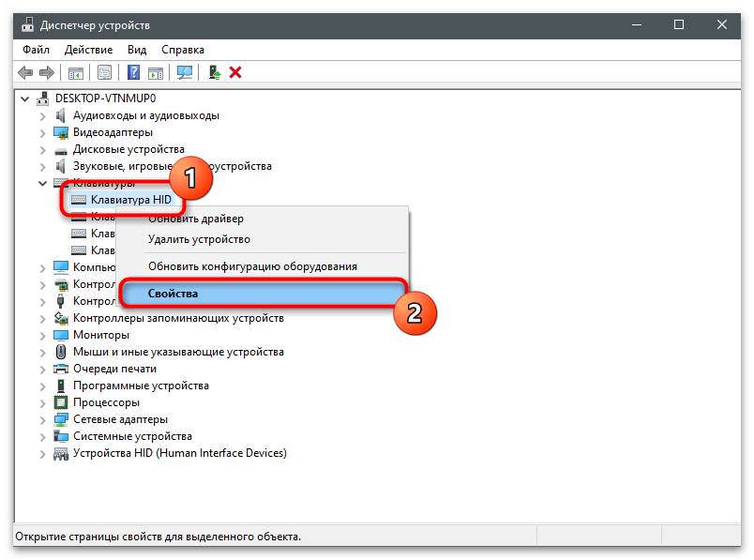
Task: Expand the Сетевые адаптеры category
Action: (x=43, y=420)
